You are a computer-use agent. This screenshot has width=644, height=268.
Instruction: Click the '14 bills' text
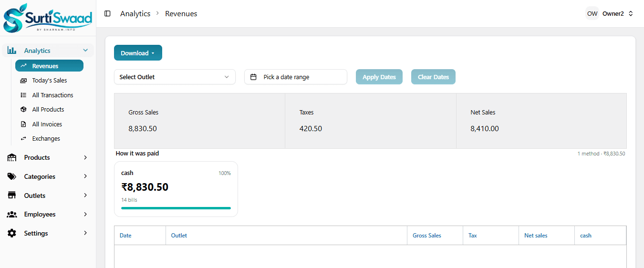[x=129, y=200]
